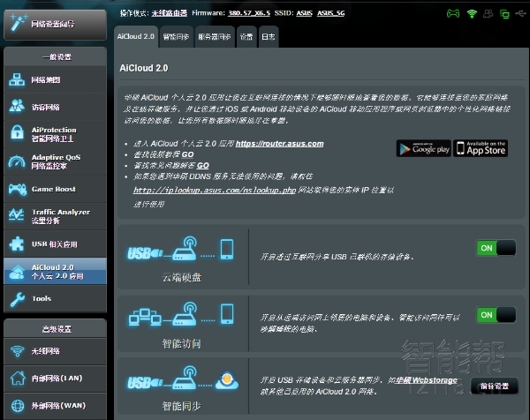Open the App Store badge
Image resolution: width=530 pixels, height=420 pixels.
[481, 148]
